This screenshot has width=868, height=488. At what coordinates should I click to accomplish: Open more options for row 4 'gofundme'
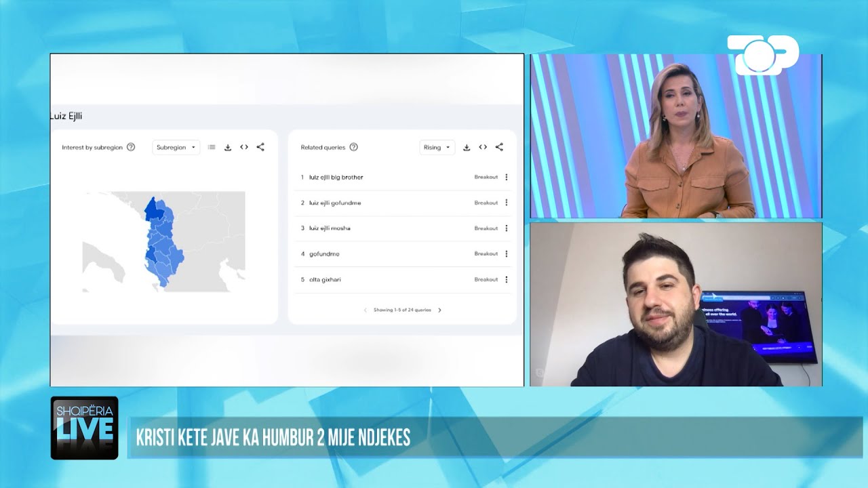(x=507, y=253)
